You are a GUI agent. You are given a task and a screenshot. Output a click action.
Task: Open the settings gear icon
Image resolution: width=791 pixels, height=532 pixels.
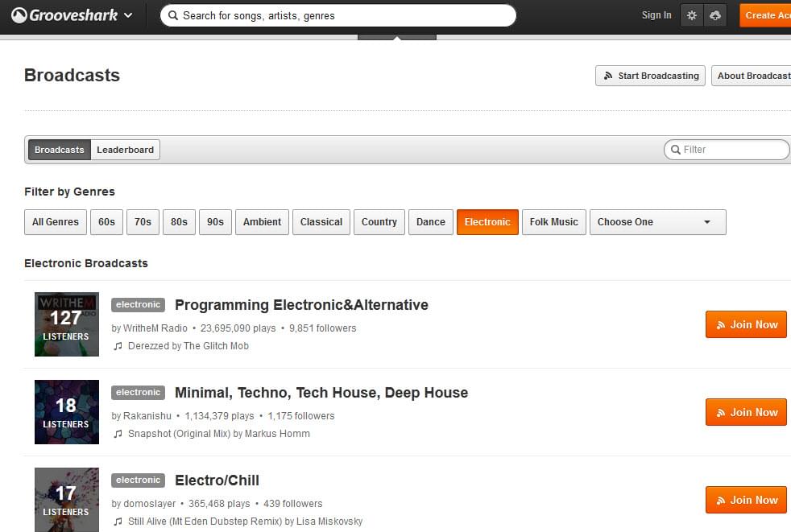[692, 15]
